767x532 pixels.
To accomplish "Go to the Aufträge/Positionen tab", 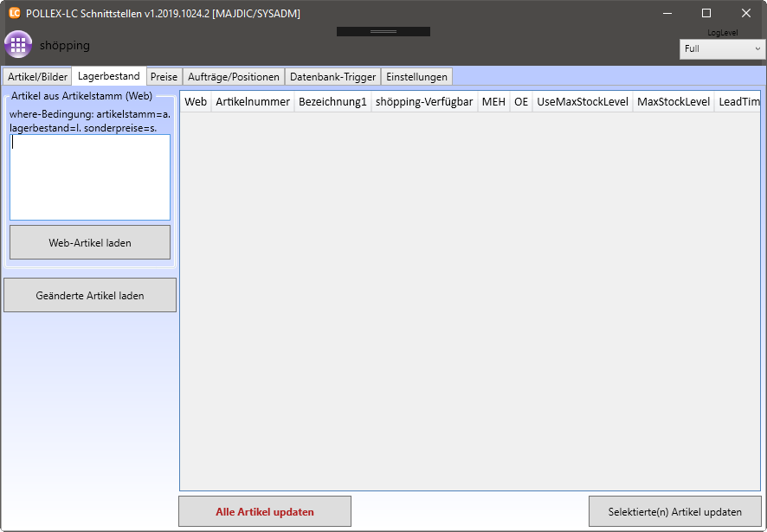I will (234, 77).
